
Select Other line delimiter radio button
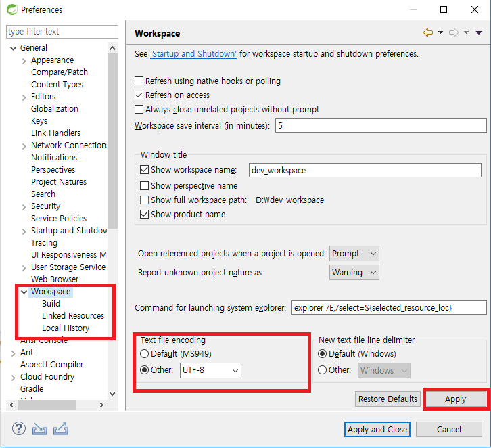pyautogui.click(x=322, y=370)
